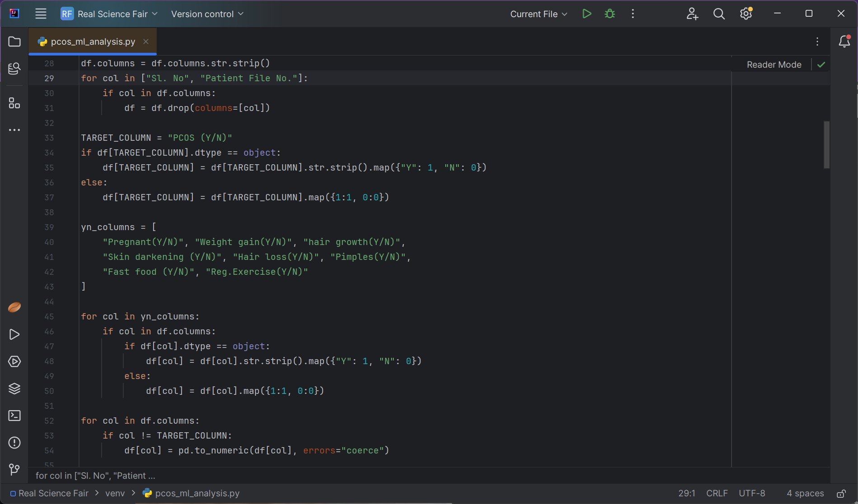
Task: Click the UTF-8 encoding status button
Action: pyautogui.click(x=752, y=494)
